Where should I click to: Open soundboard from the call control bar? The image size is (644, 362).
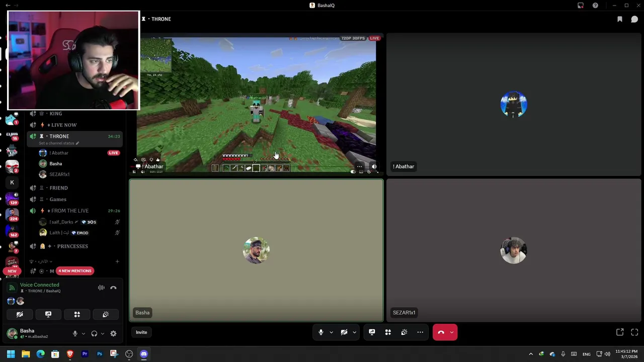[x=404, y=332]
